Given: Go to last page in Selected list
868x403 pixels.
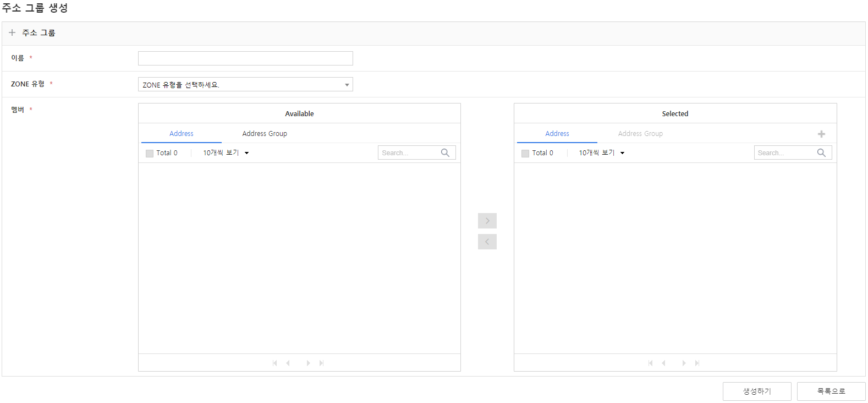Looking at the screenshot, I should pyautogui.click(x=697, y=363).
